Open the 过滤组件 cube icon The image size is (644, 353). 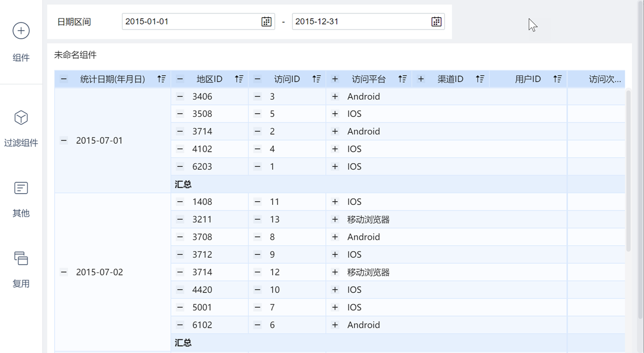pyautogui.click(x=21, y=117)
